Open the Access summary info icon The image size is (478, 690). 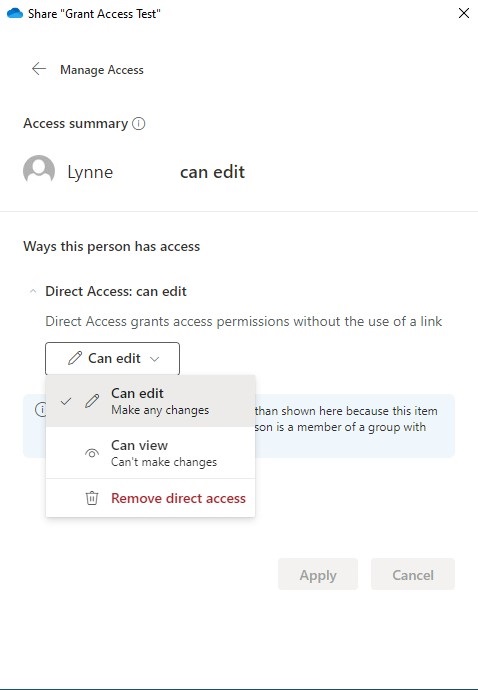(139, 124)
